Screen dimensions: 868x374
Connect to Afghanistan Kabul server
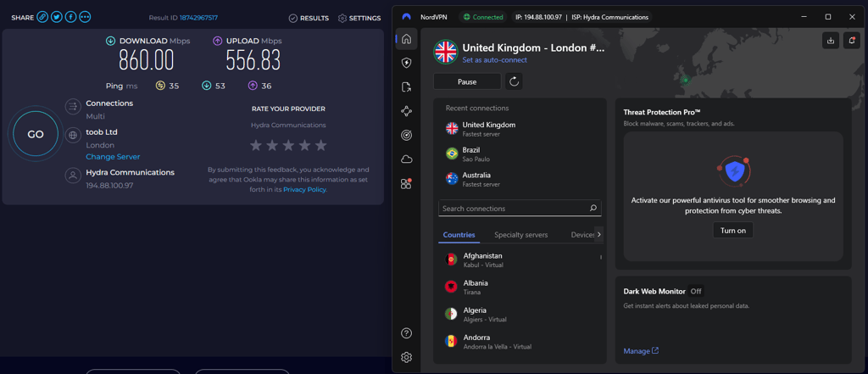520,260
